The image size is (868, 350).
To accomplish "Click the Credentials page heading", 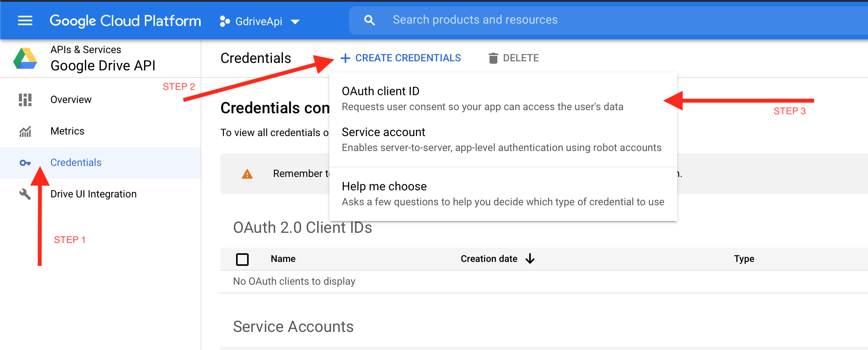I will point(256,58).
